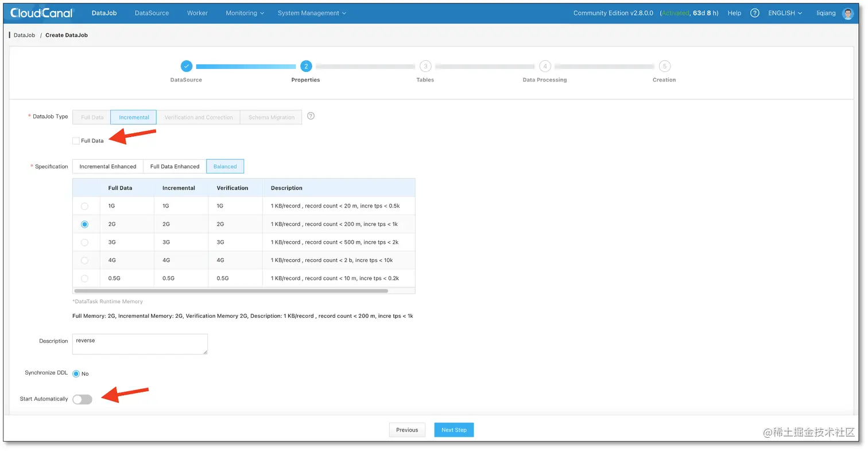Click step 3 Tables circle
868x451 pixels.
(425, 66)
